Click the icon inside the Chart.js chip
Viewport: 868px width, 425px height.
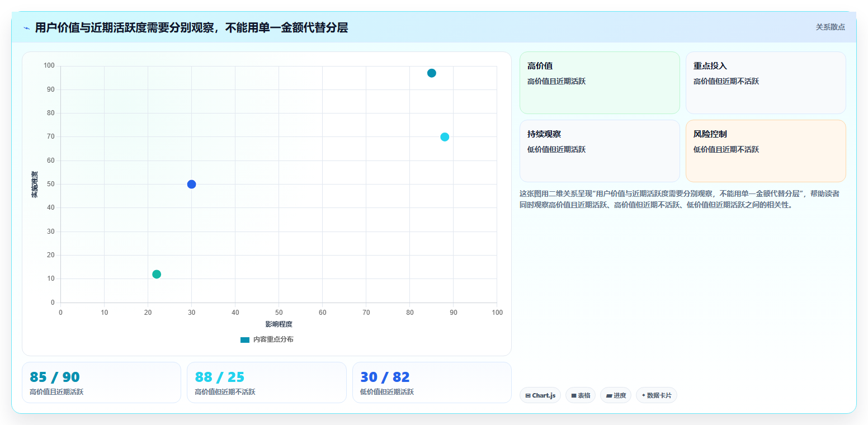[x=528, y=396]
